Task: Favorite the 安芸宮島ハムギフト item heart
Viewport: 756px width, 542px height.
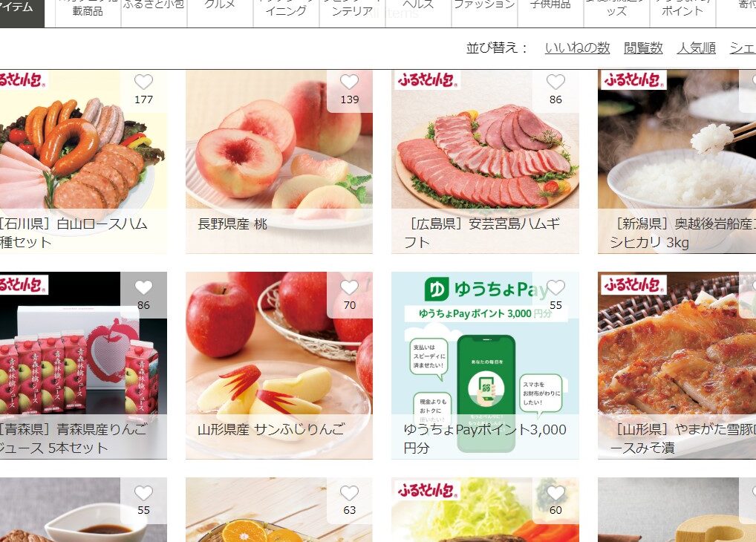Action: click(x=555, y=82)
